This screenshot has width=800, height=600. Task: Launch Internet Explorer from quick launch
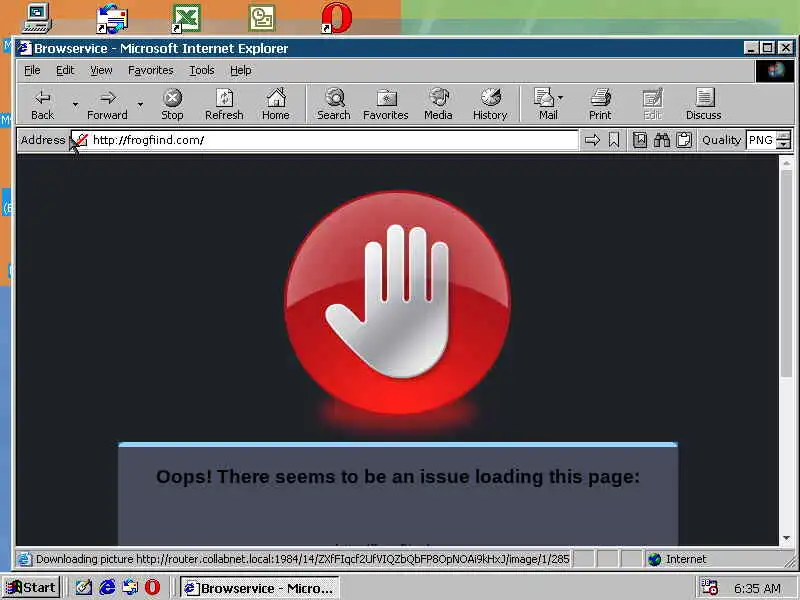tap(107, 588)
